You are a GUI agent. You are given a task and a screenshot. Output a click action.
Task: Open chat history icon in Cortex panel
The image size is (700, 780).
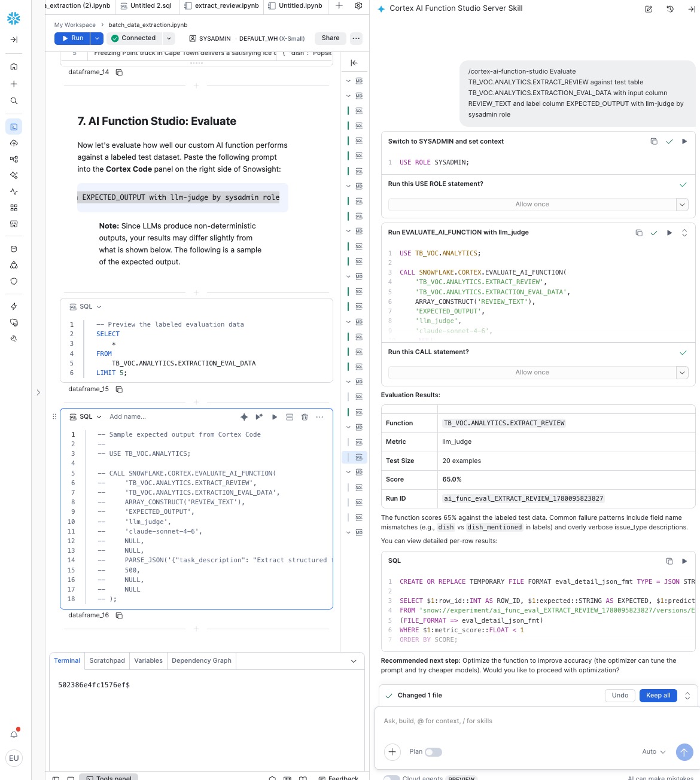pos(670,9)
